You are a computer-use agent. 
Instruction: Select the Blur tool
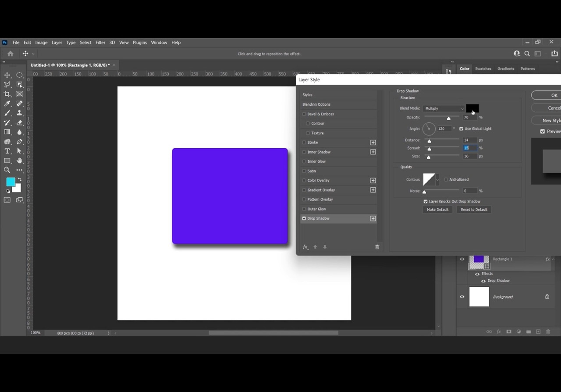point(20,132)
